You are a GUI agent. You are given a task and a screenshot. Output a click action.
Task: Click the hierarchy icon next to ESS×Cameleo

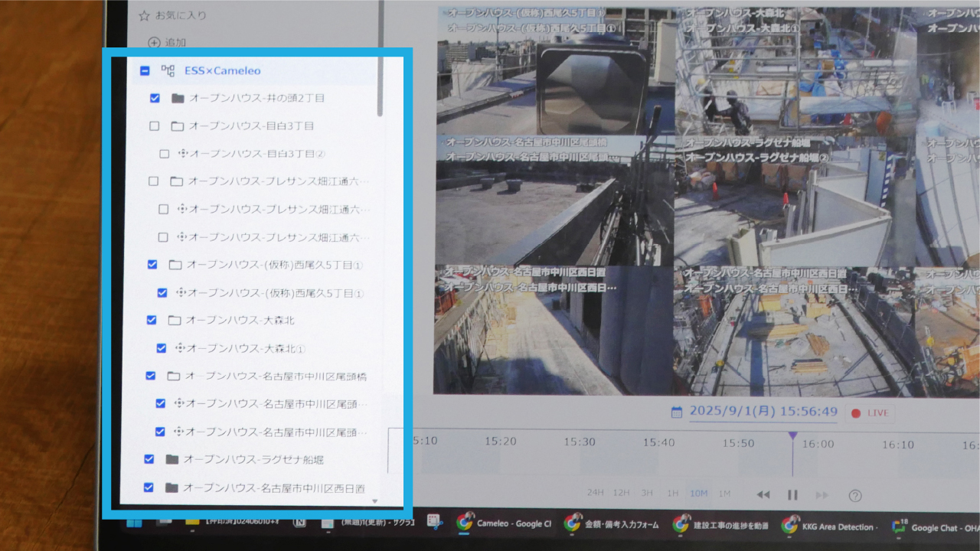pos(168,70)
